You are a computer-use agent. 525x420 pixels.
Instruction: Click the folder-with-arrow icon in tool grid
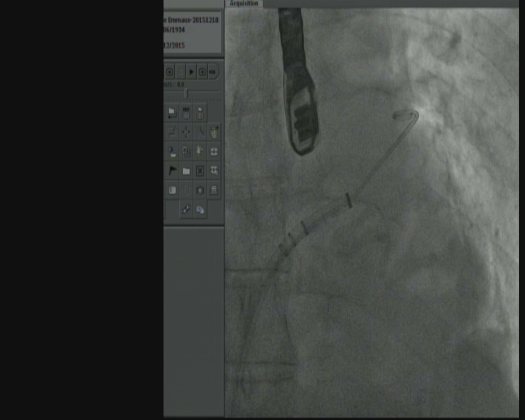click(x=172, y=112)
